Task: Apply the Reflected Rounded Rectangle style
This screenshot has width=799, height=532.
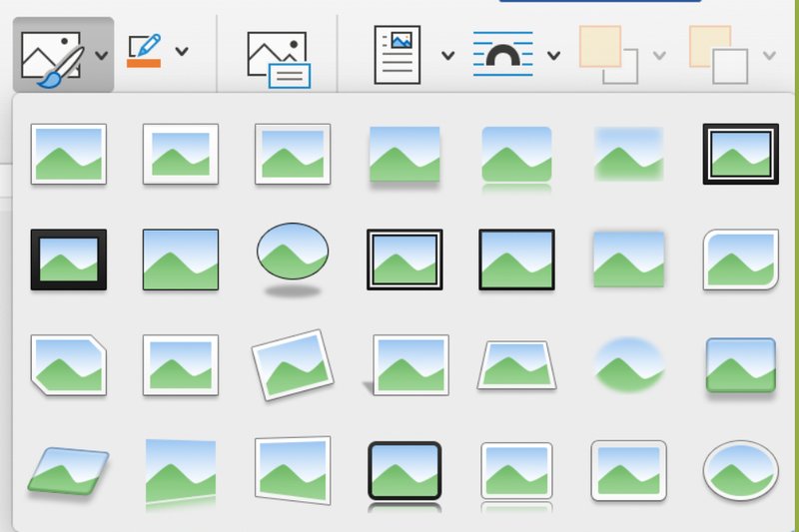Action: pyautogui.click(x=516, y=160)
